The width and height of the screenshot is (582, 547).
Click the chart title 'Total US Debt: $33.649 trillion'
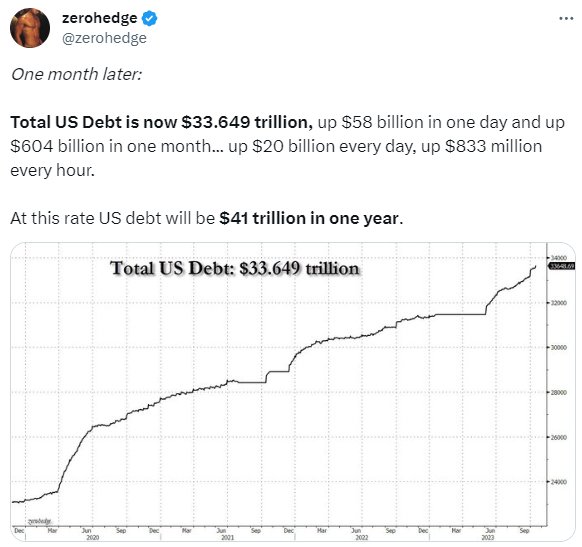pyautogui.click(x=235, y=268)
